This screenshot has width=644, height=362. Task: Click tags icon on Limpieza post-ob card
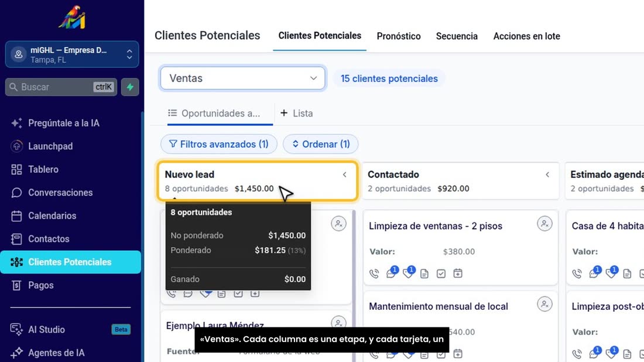[611, 353]
